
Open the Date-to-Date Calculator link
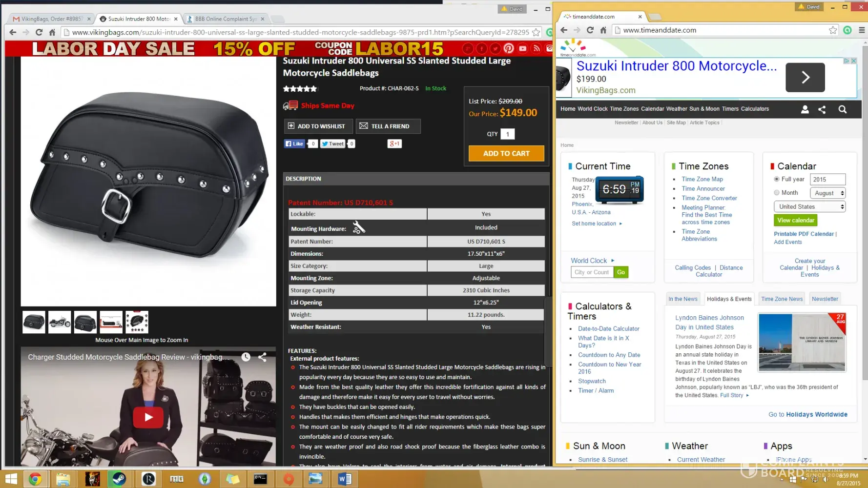tap(609, 329)
